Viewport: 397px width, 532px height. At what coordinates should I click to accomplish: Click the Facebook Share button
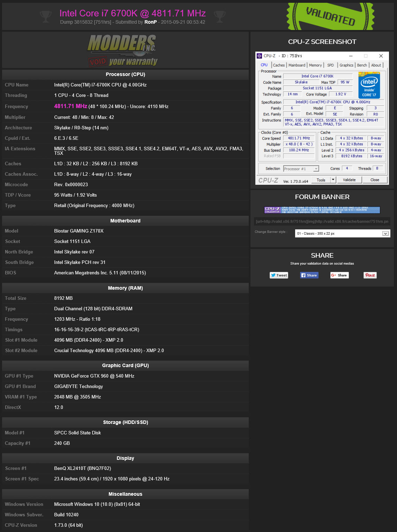pos(309,275)
